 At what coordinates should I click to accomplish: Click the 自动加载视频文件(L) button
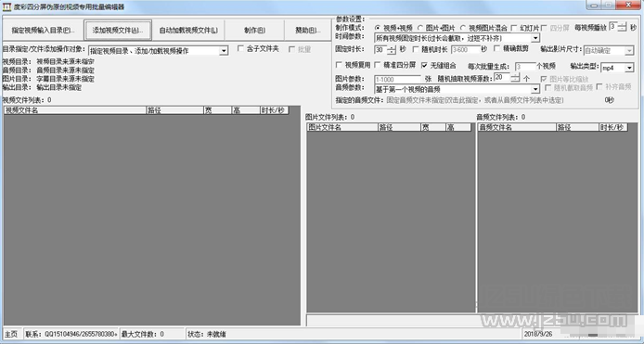188,30
